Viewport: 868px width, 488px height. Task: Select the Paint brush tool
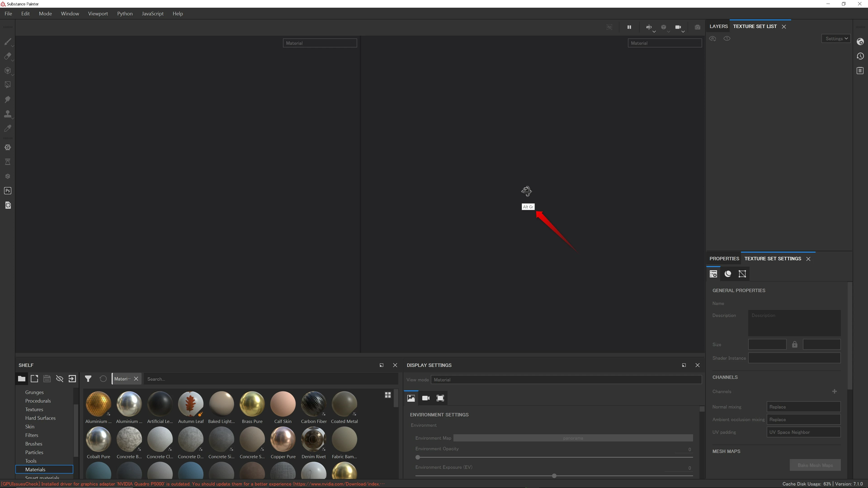point(7,42)
